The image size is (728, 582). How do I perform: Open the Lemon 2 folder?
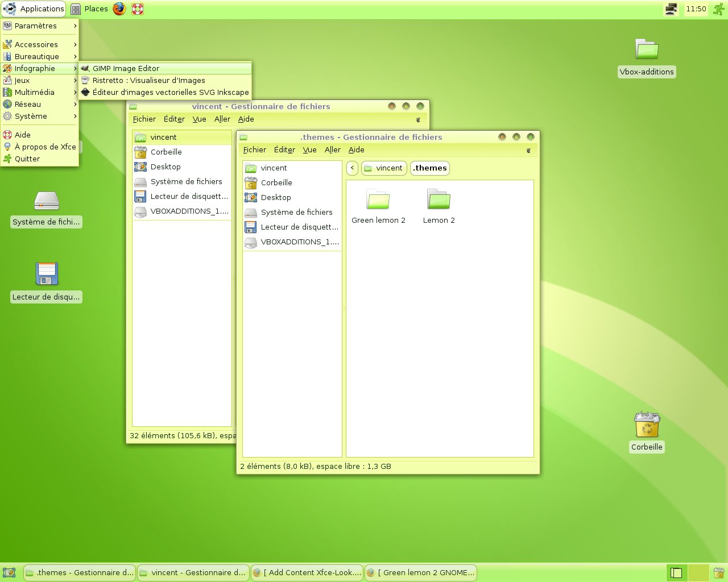pyautogui.click(x=439, y=201)
